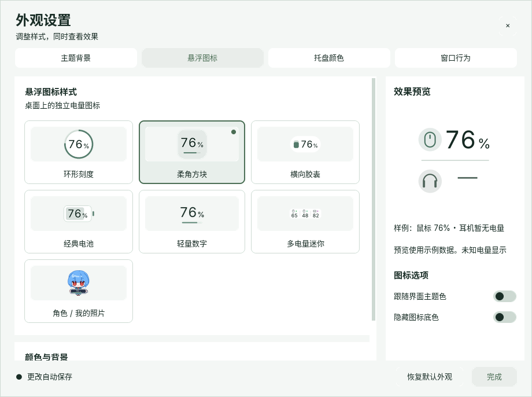Close the 外观设置 dialog

(x=508, y=25)
